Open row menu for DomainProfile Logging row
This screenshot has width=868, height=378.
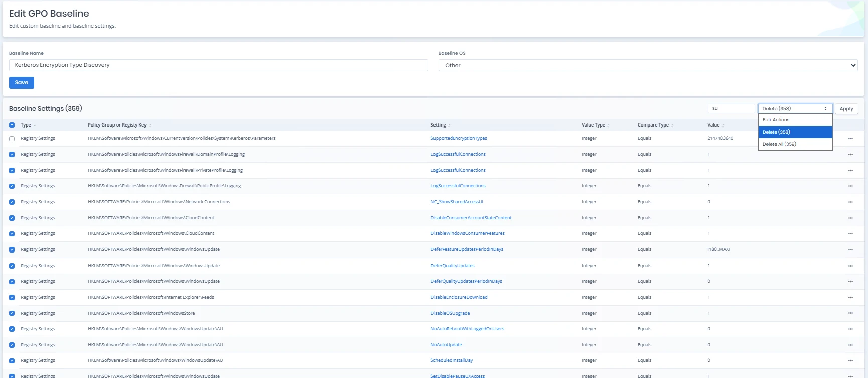tap(850, 154)
